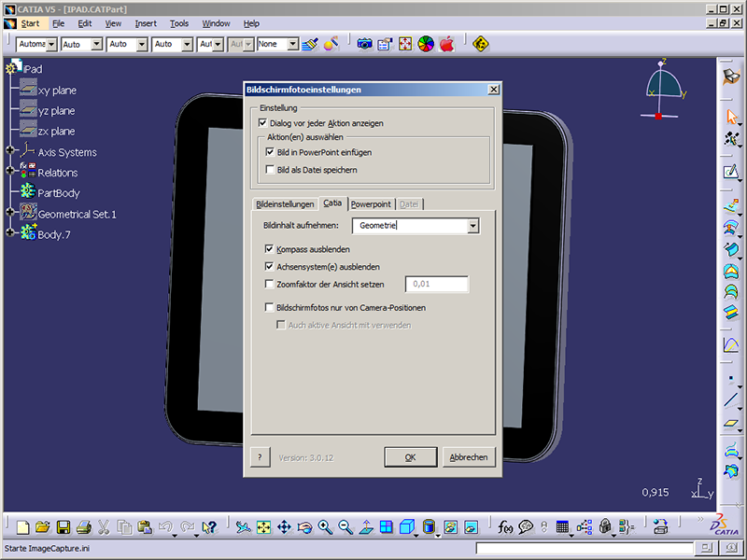Select 'zx plane' in the specification tree
Viewport: 747px width, 560px height.
(x=56, y=132)
